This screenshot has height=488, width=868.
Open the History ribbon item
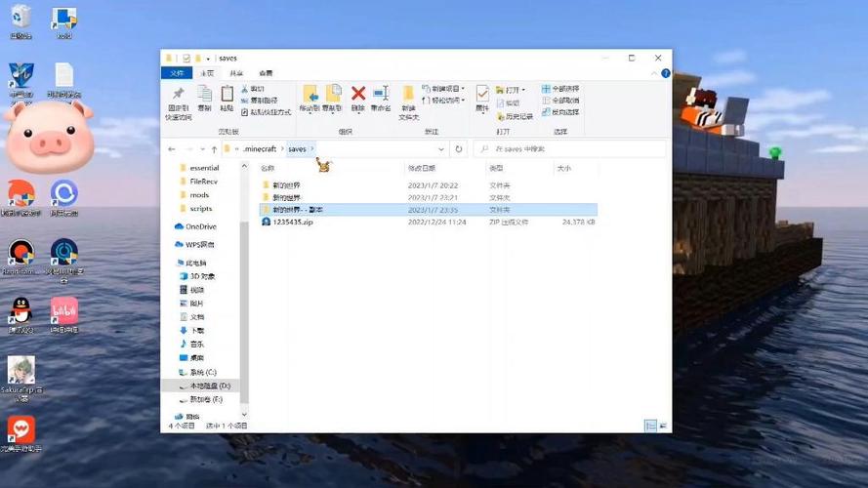[515, 116]
